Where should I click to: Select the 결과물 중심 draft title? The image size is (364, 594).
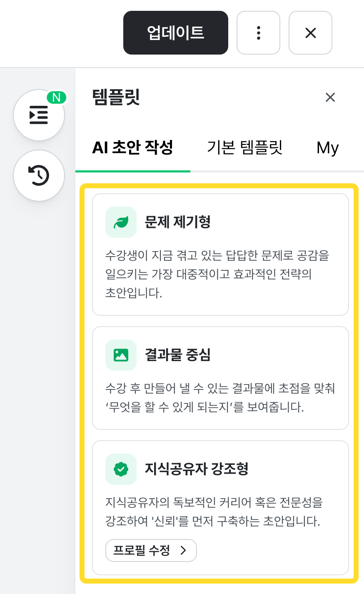177,355
